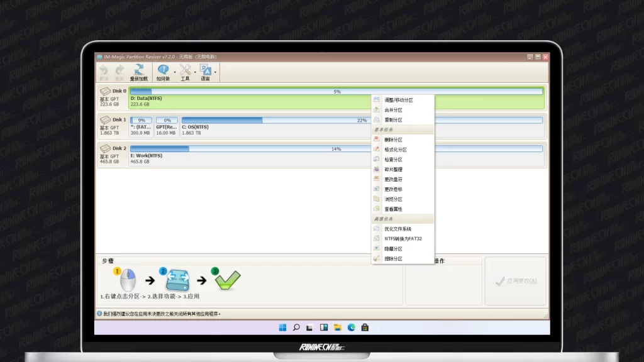
Task: Select 格式化分区 in the context menu
Action: point(395,150)
